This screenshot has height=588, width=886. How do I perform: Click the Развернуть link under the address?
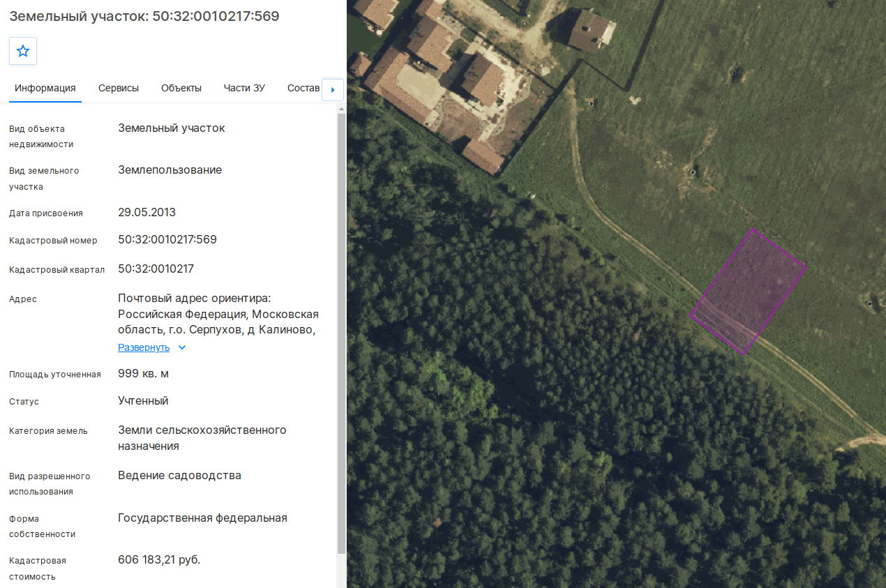click(144, 347)
